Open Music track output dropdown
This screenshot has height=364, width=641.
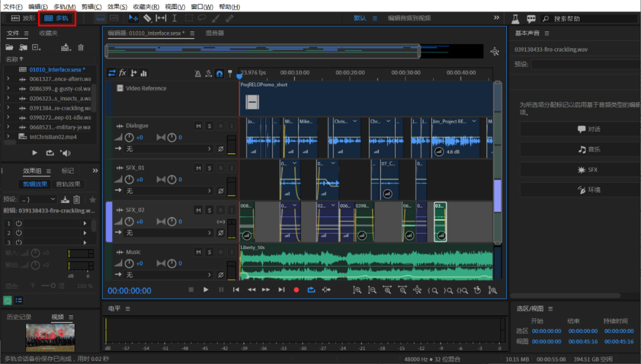point(169,275)
